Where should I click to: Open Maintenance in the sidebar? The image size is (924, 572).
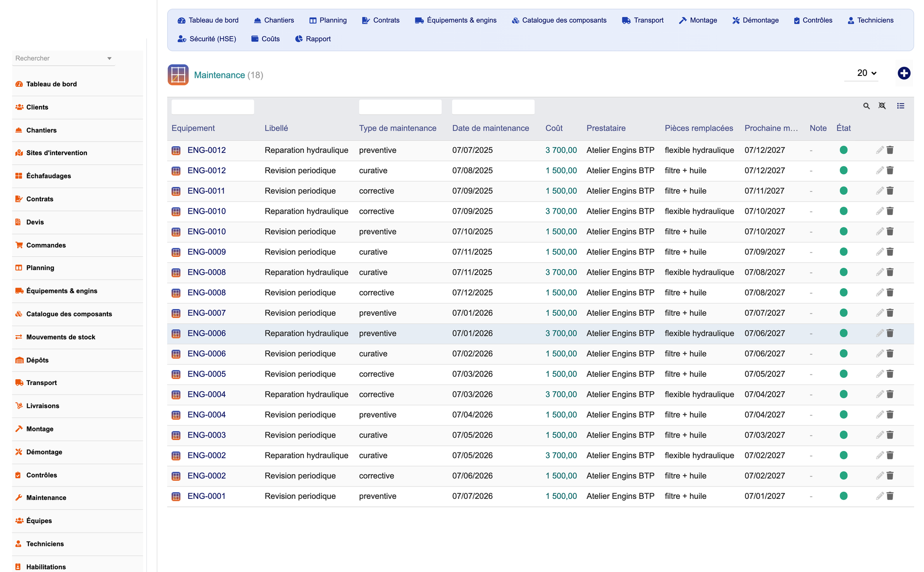[77, 497]
